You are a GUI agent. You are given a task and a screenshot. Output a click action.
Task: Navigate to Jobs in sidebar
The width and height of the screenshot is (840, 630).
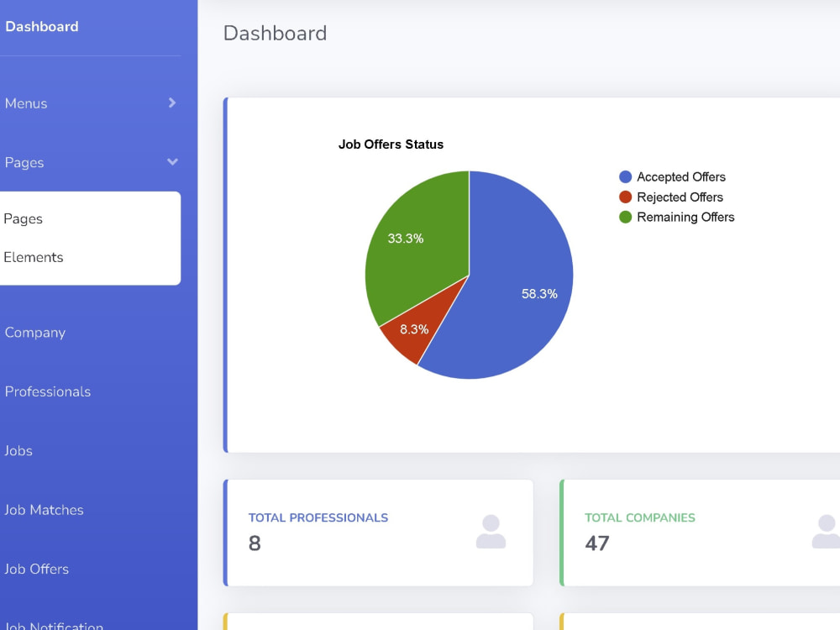coord(18,450)
